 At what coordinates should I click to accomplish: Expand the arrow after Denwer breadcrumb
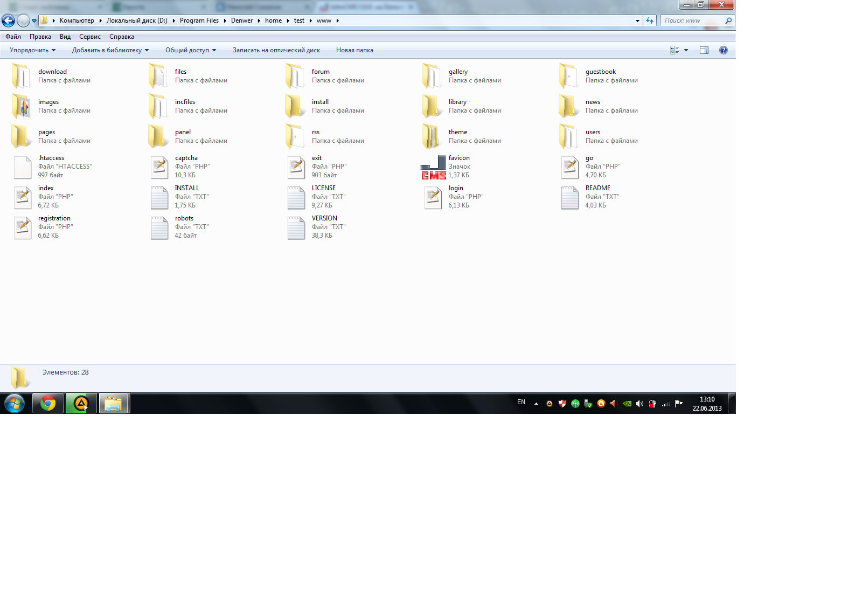[259, 20]
